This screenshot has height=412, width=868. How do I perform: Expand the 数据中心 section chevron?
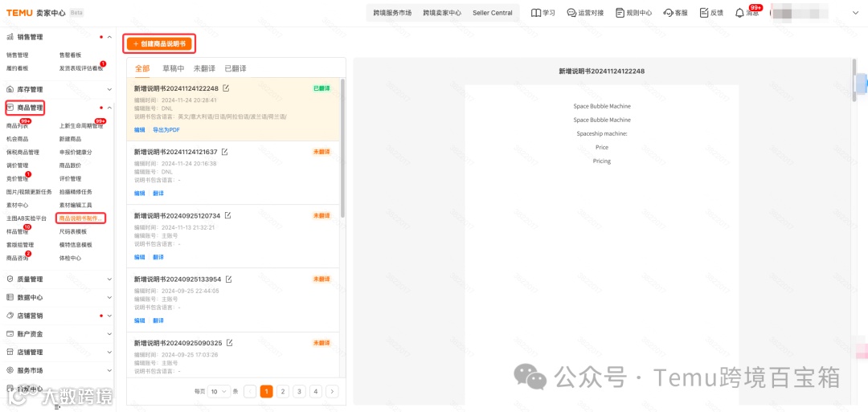(x=109, y=297)
